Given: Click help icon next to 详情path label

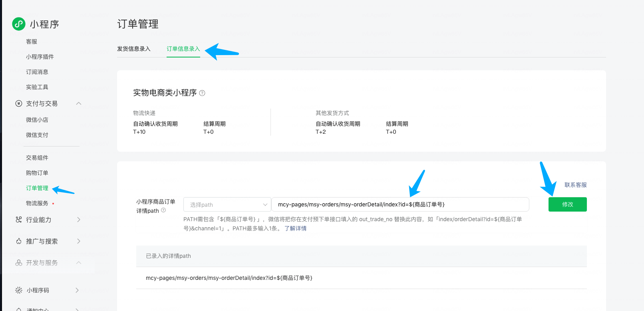Looking at the screenshot, I should [163, 210].
